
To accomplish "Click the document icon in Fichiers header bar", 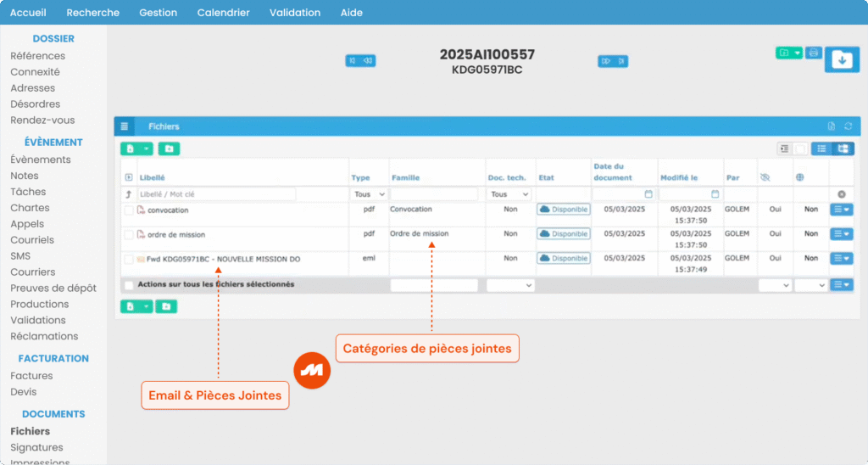I will 831,126.
